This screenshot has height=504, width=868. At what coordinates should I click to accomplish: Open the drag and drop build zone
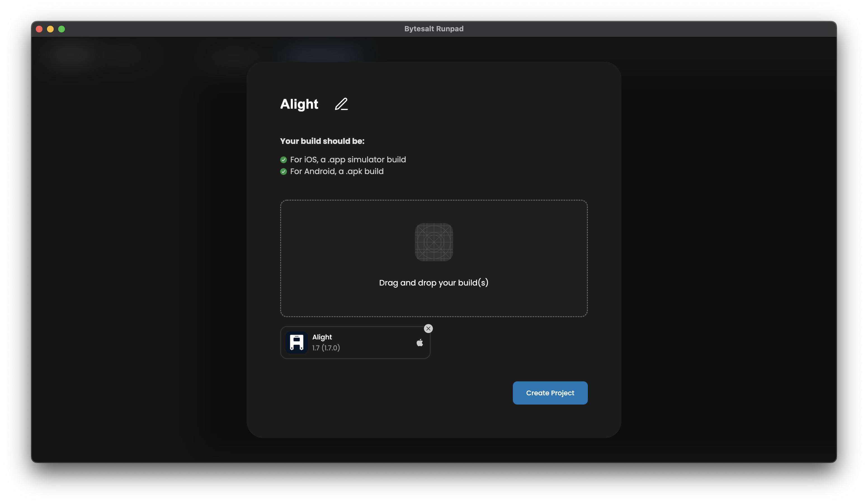coord(434,258)
